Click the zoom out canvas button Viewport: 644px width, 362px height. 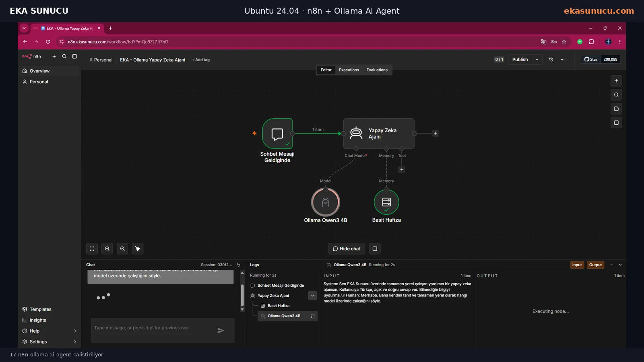pos(122,249)
